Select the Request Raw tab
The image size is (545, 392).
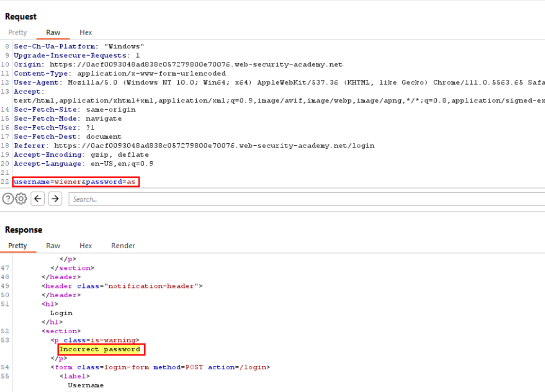tap(53, 32)
